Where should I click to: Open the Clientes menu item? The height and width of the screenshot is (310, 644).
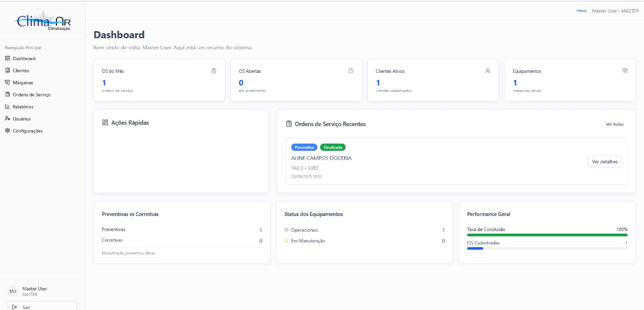[x=21, y=71]
